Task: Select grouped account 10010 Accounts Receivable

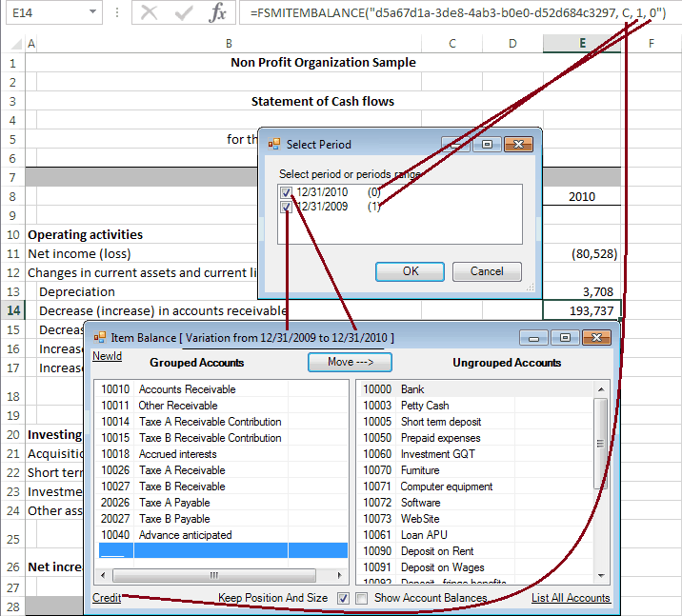Action: [x=222, y=389]
